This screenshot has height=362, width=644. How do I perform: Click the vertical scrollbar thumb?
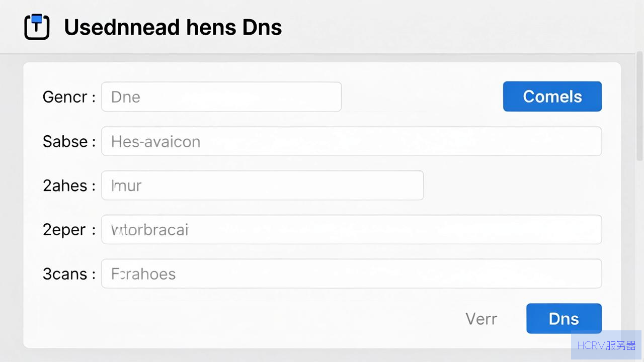(x=639, y=106)
